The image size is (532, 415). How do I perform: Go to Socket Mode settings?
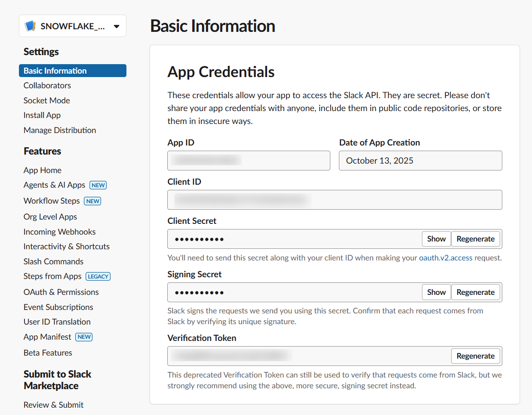(x=47, y=100)
